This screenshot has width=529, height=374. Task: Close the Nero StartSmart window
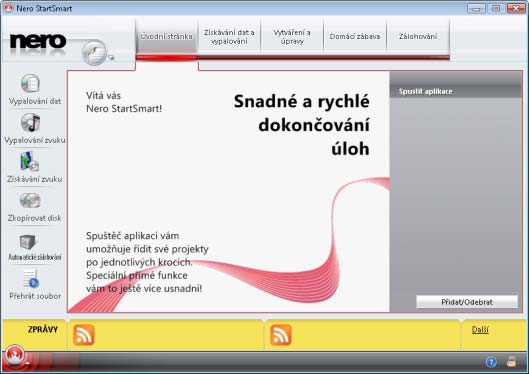point(516,8)
